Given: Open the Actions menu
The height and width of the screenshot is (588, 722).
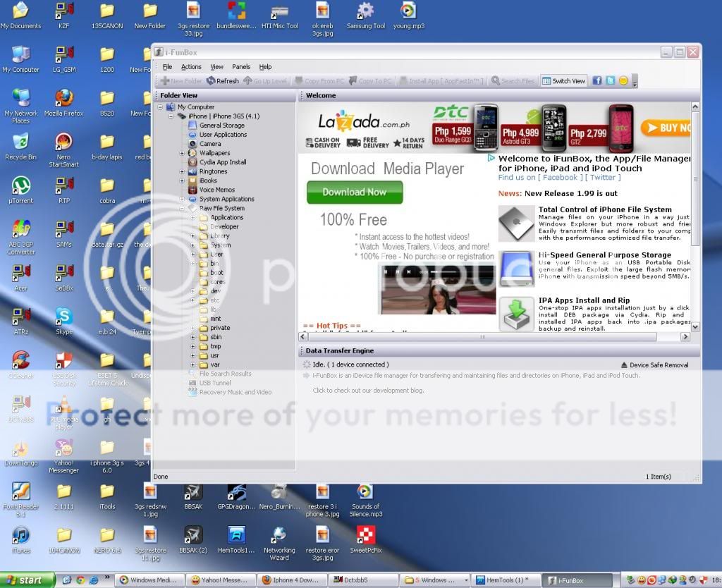Looking at the screenshot, I should [x=191, y=67].
